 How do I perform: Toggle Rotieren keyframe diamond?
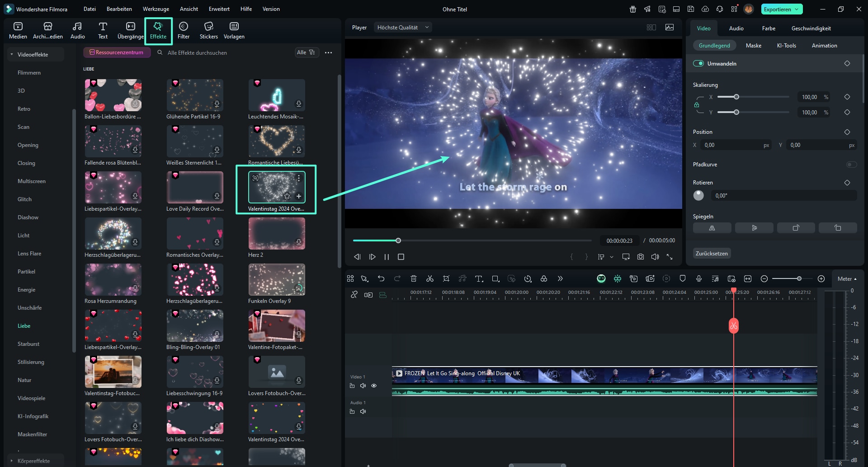click(x=847, y=183)
